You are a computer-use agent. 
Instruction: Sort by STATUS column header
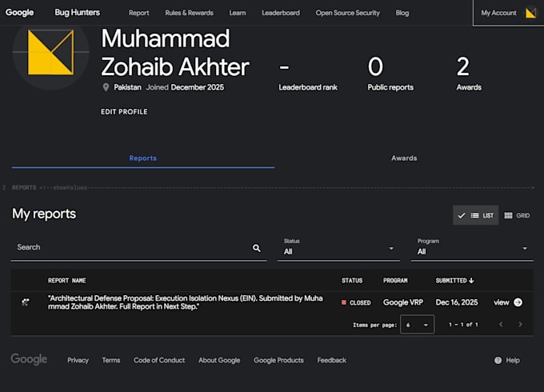click(x=352, y=280)
